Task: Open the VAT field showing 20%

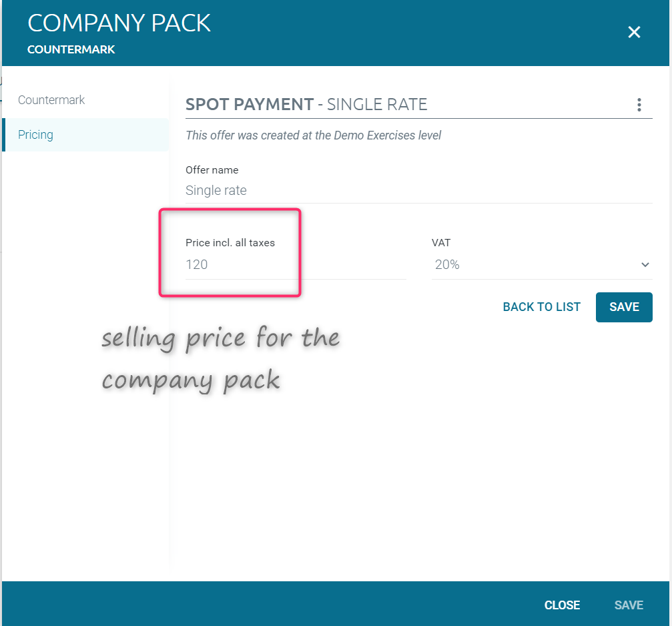Action: coord(534,265)
